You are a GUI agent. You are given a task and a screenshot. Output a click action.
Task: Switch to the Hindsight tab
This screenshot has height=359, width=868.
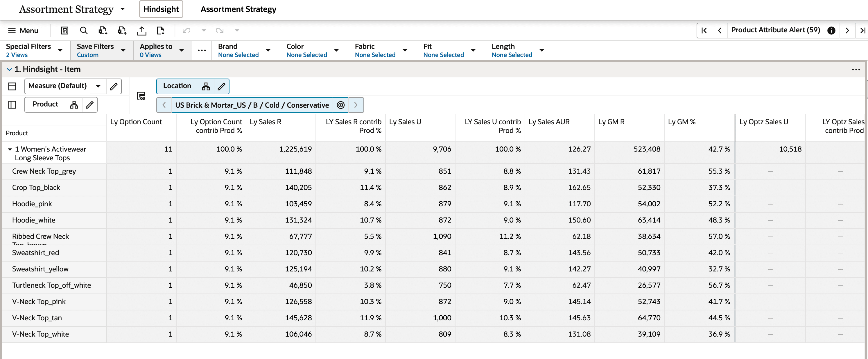point(161,9)
